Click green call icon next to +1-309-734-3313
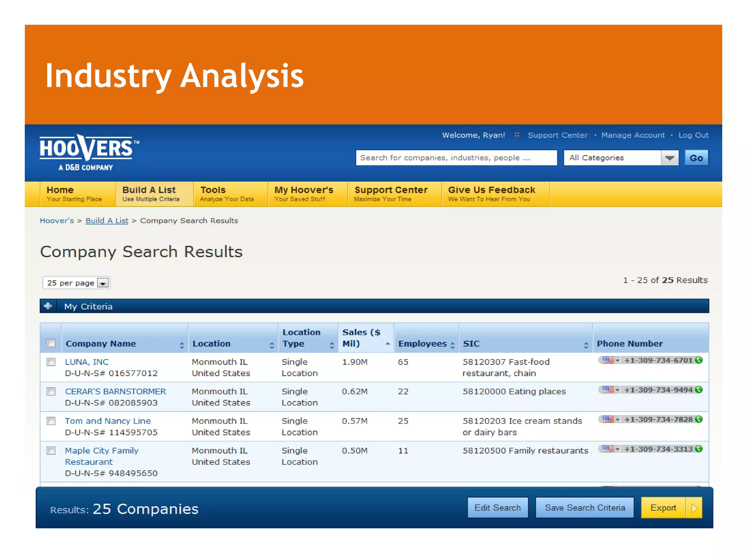This screenshot has width=747, height=560. 699,449
